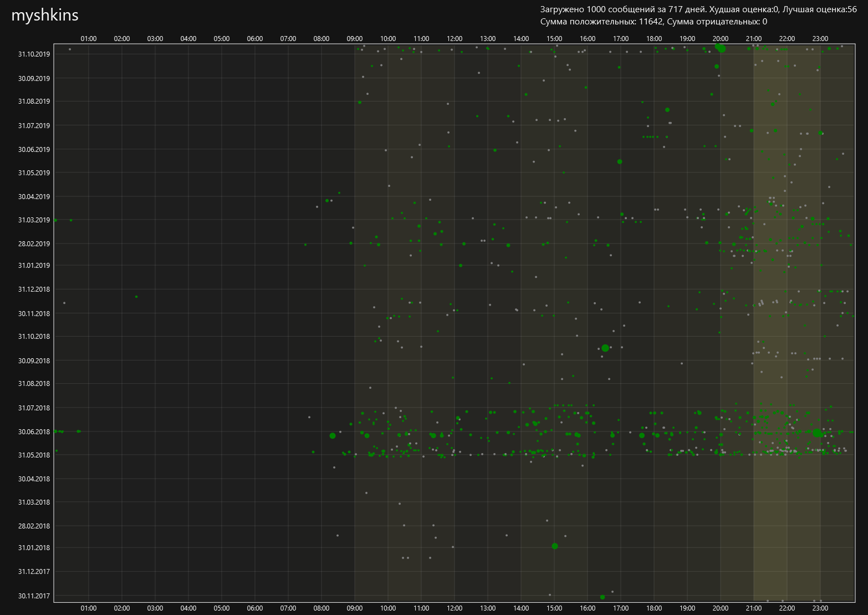
Task: Click the 31.12.2017 date label
Action: (34, 571)
